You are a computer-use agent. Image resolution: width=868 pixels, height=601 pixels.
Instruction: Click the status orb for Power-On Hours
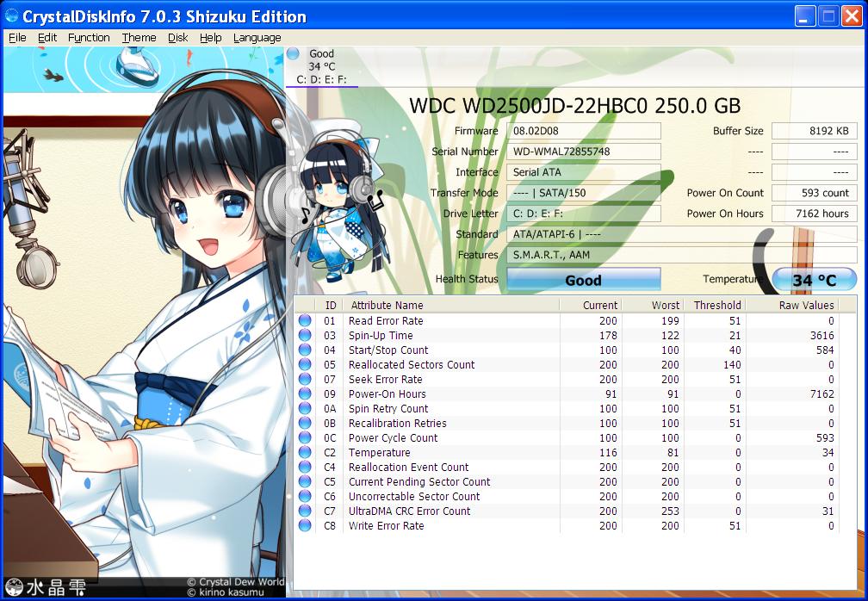(305, 393)
